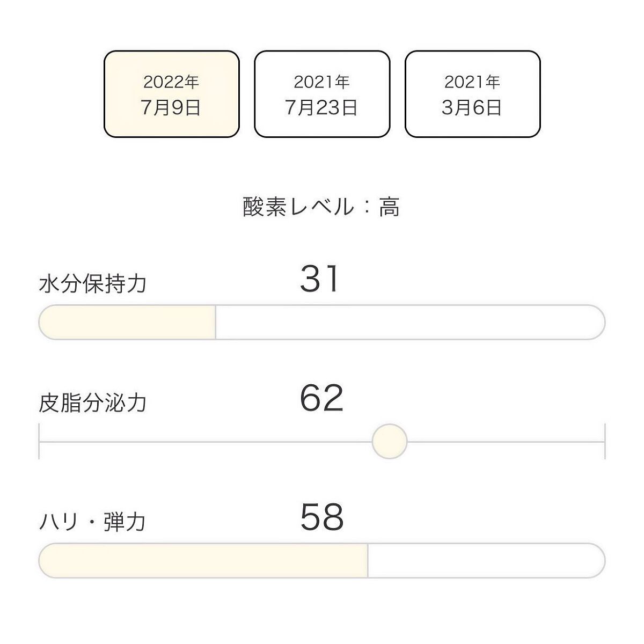Click the ハリ・弾力 label

[93, 522]
